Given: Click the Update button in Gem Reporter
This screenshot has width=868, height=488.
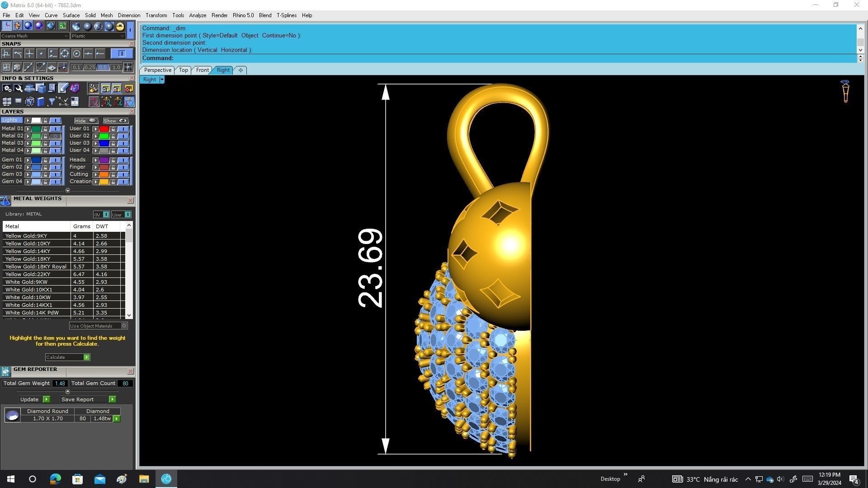Looking at the screenshot, I should pos(34,399).
